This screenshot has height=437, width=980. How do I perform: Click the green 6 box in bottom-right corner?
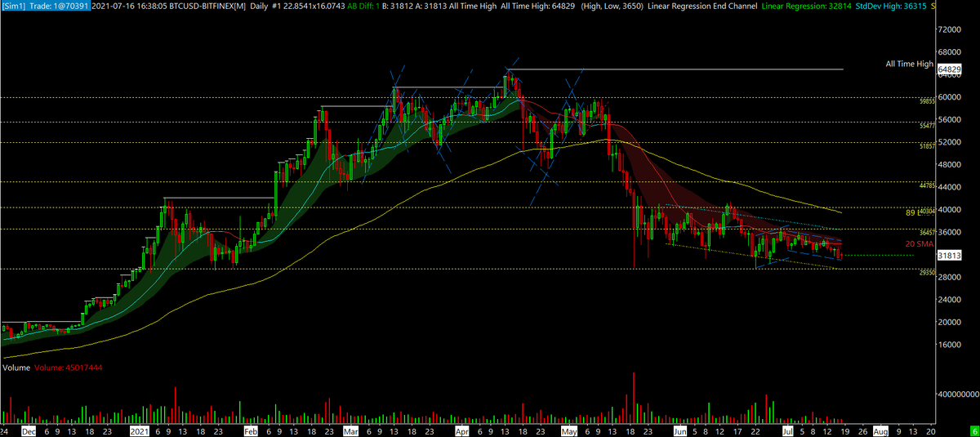973,430
